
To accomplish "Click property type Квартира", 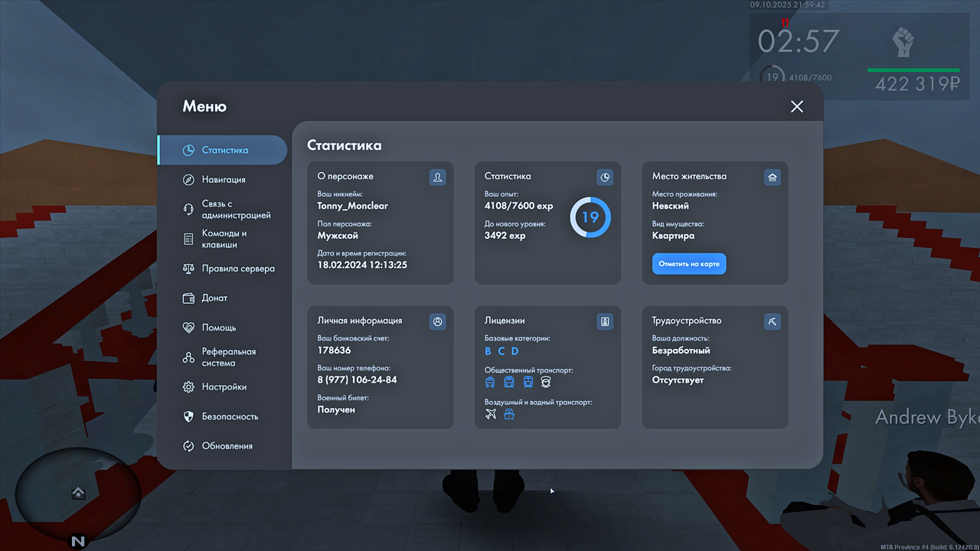I will tap(674, 236).
